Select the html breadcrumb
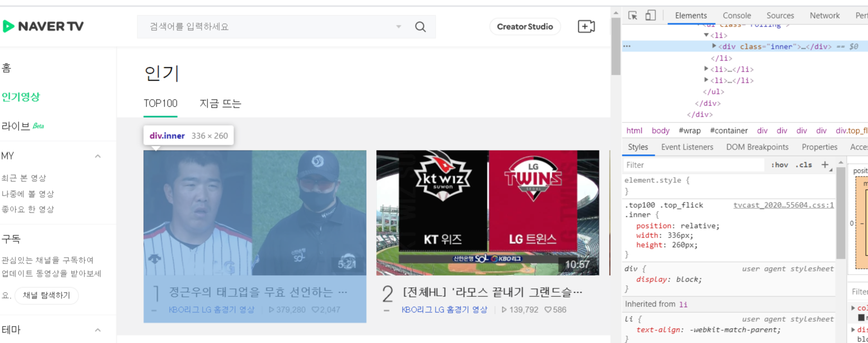This screenshot has width=868, height=343. (634, 130)
